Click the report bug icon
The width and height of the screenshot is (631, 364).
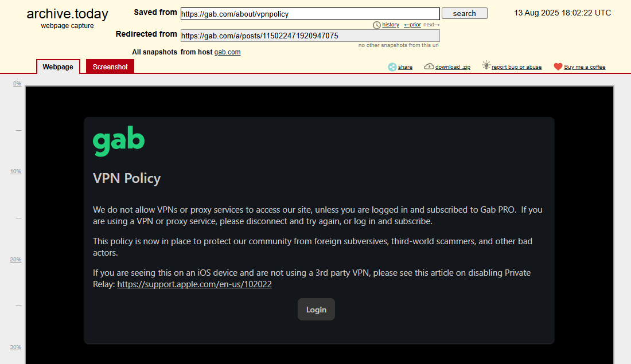point(486,65)
